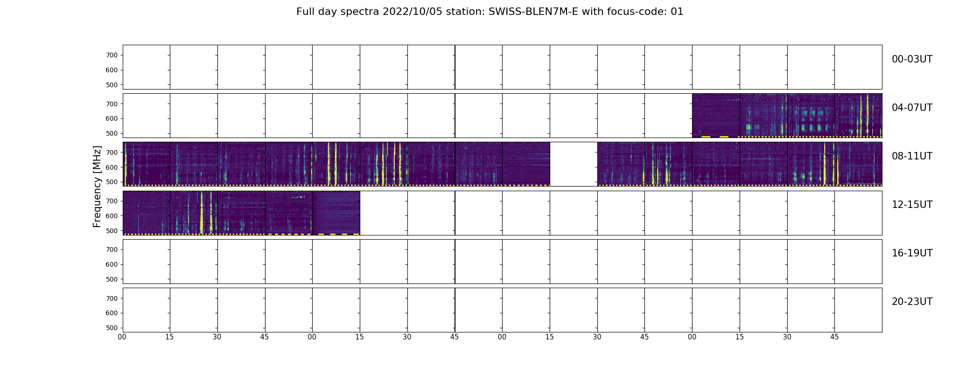Click the 700 tick label of the 08-11UT row

tap(112, 152)
